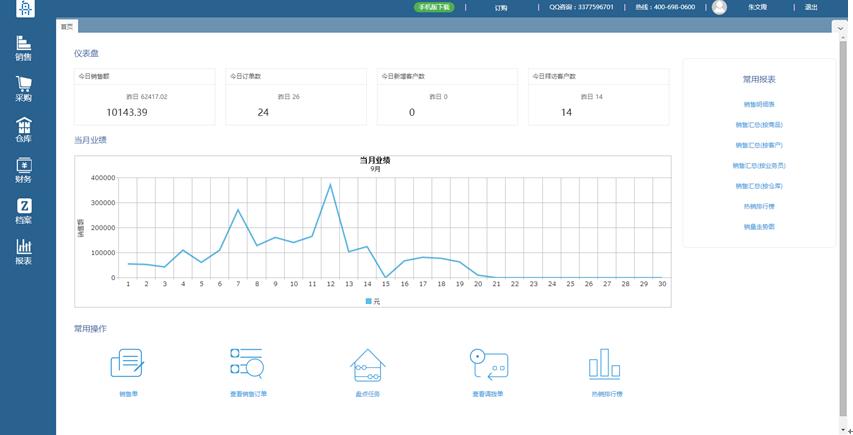
Task: Click today's sales value 10143.39
Action: tap(127, 113)
